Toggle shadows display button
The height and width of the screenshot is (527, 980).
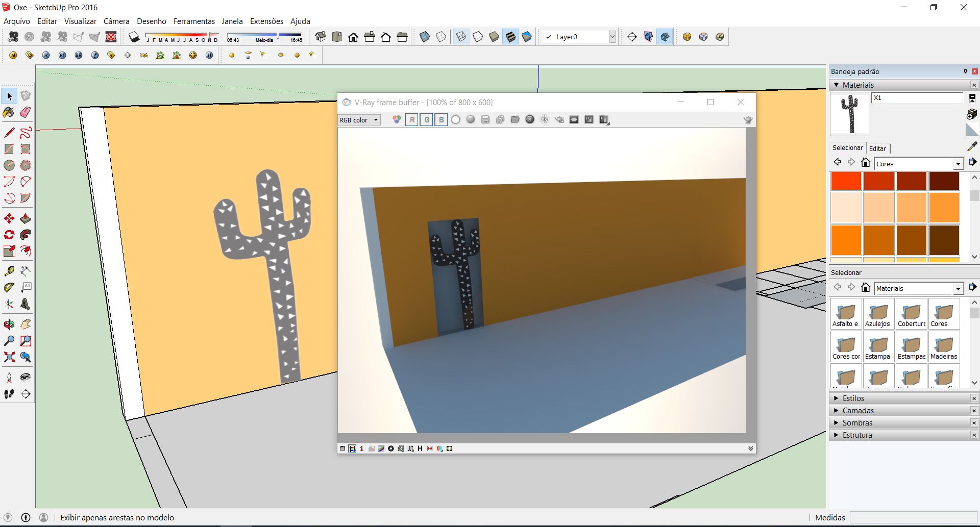click(134, 37)
